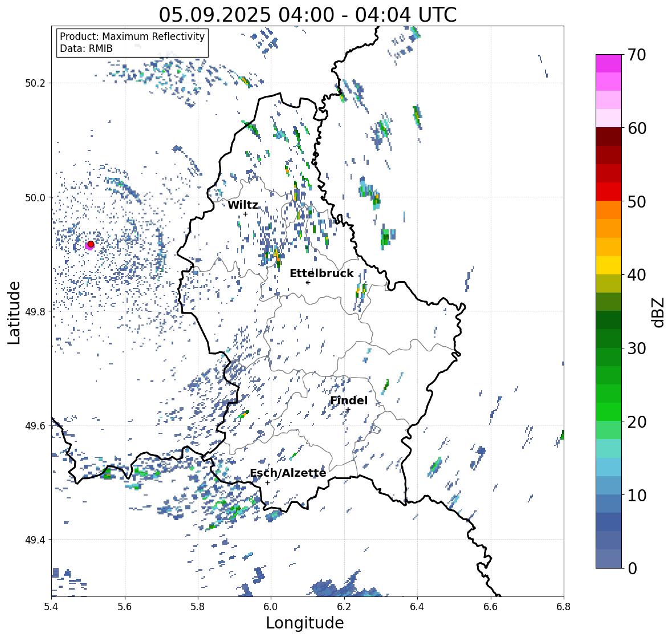Click the longitude tick label 5.8

(x=198, y=607)
